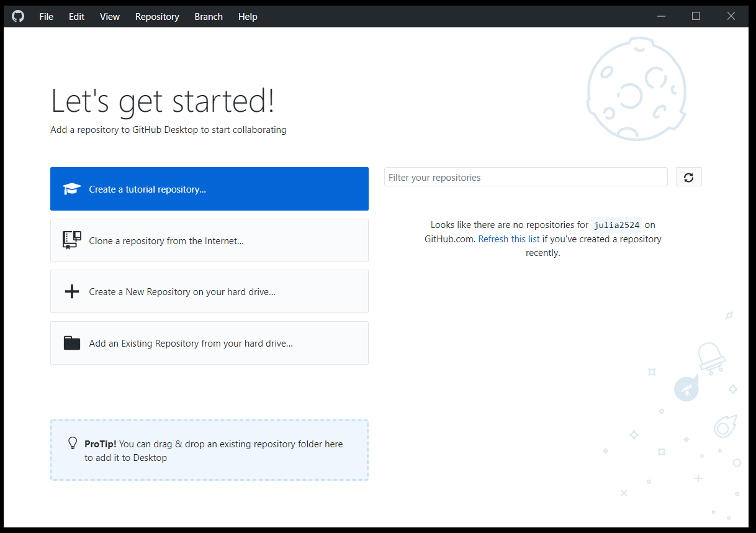Click Add an Existing Repository from hard drive
756x533 pixels.
[209, 343]
